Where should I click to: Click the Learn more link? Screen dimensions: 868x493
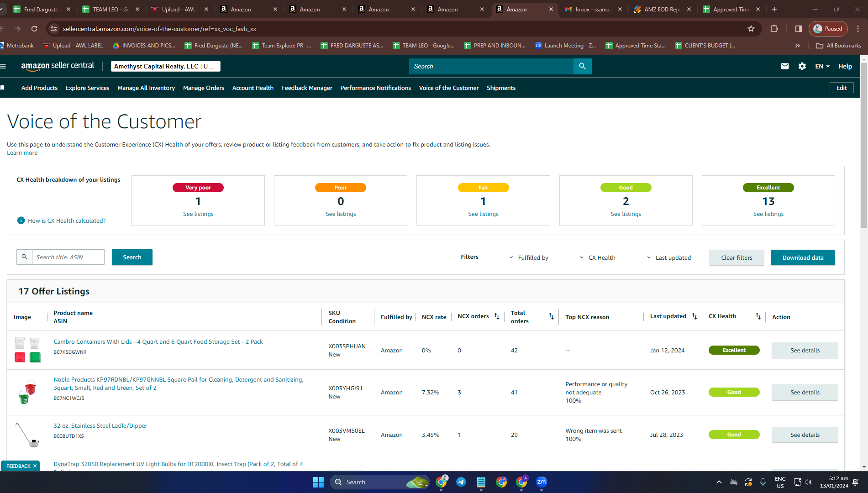22,153
